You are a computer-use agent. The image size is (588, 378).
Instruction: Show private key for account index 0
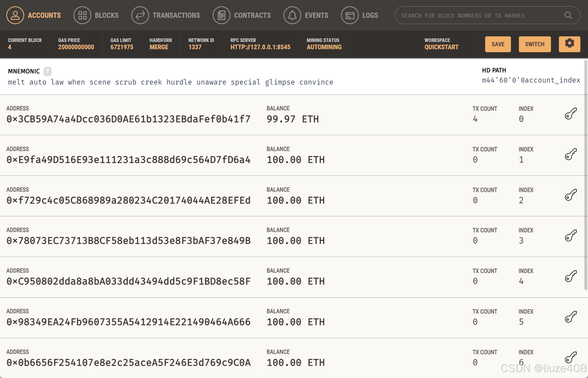pyautogui.click(x=571, y=114)
